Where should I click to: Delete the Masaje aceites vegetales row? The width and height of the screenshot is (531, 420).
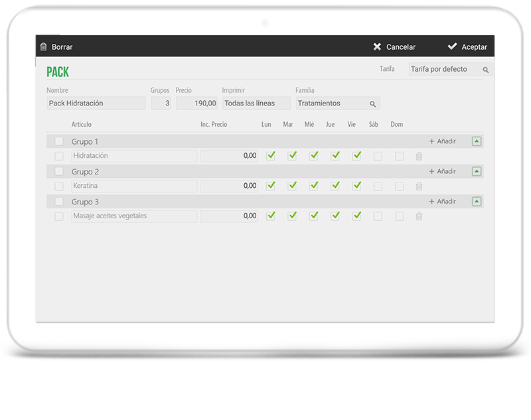[419, 216]
